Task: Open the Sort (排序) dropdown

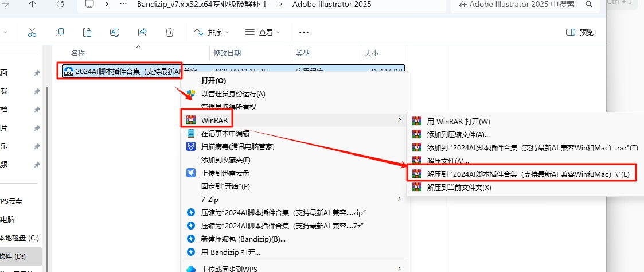Action: pyautogui.click(x=212, y=32)
